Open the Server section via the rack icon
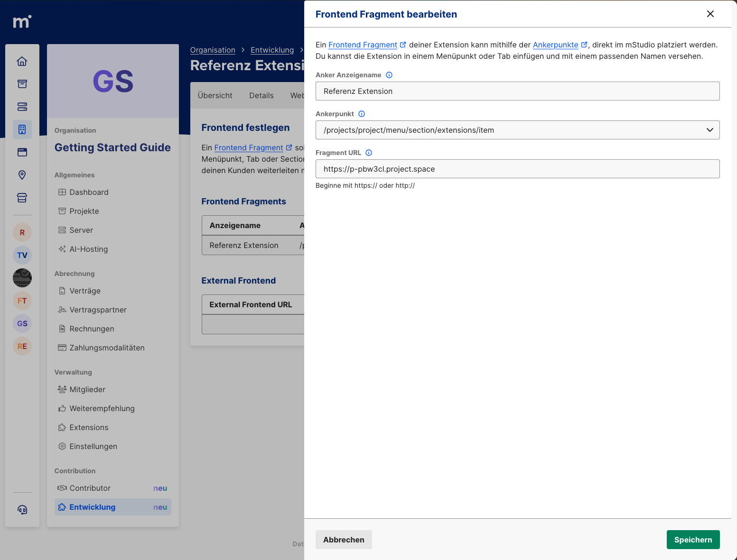Image resolution: width=737 pixels, height=560 pixels. (22, 107)
